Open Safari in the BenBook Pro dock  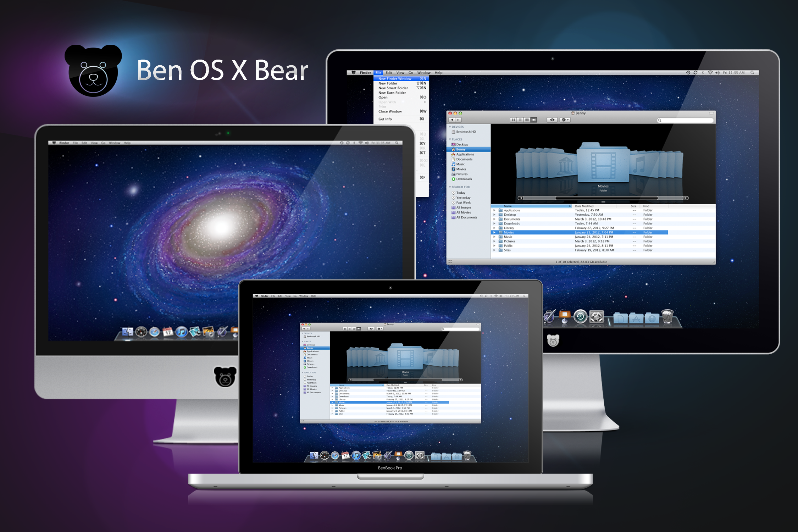[335, 455]
